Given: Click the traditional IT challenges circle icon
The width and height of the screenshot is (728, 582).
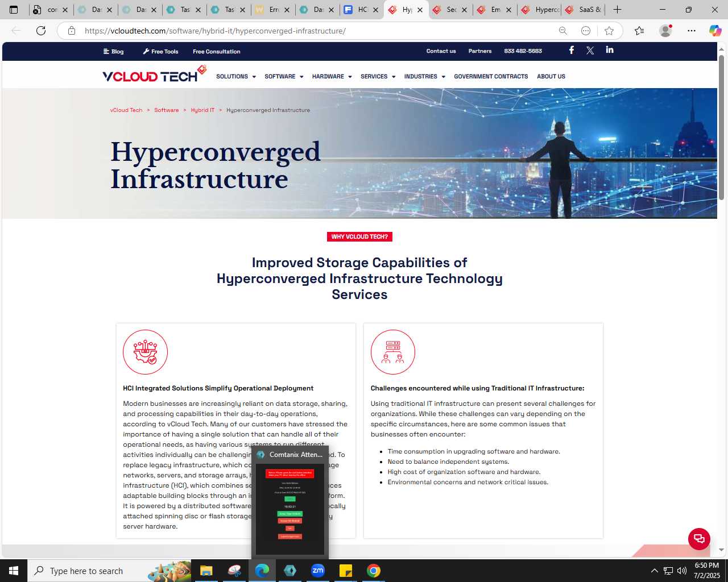Looking at the screenshot, I should [393, 352].
